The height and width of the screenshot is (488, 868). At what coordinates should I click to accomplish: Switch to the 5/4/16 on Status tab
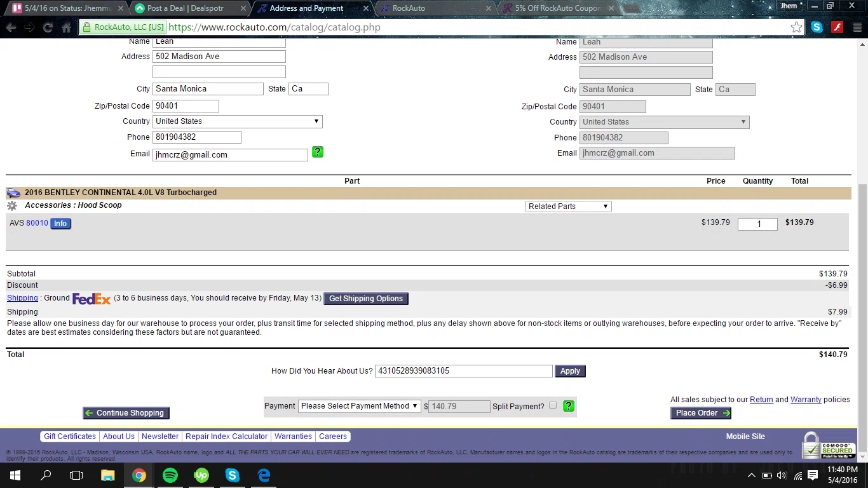(67, 8)
